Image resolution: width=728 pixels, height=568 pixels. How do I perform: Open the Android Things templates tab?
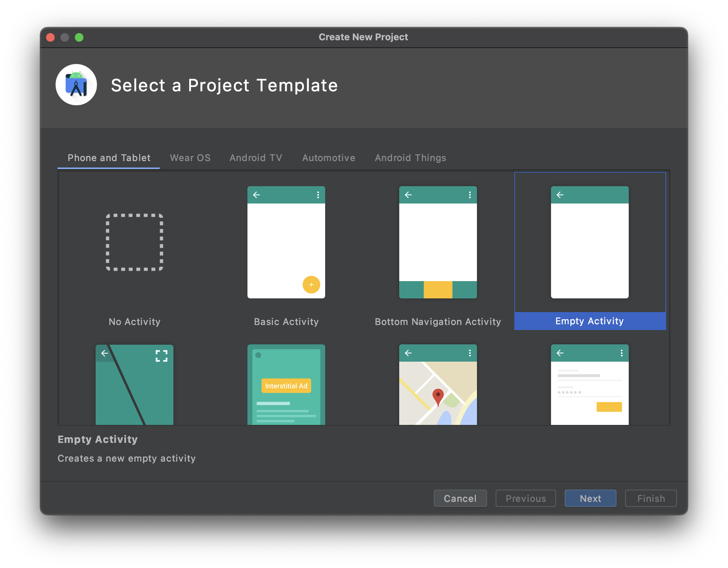[410, 158]
